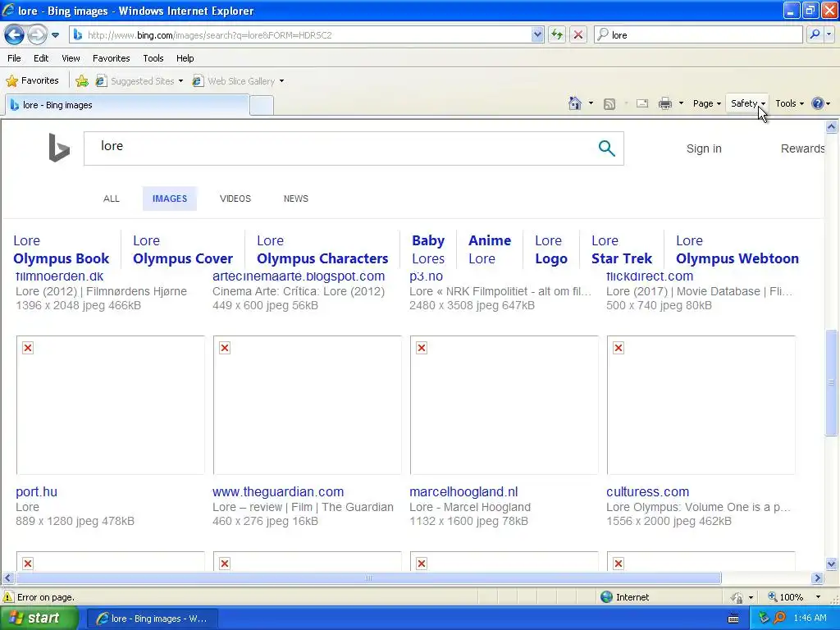
Task: Click the Print icon
Action: tap(664, 103)
